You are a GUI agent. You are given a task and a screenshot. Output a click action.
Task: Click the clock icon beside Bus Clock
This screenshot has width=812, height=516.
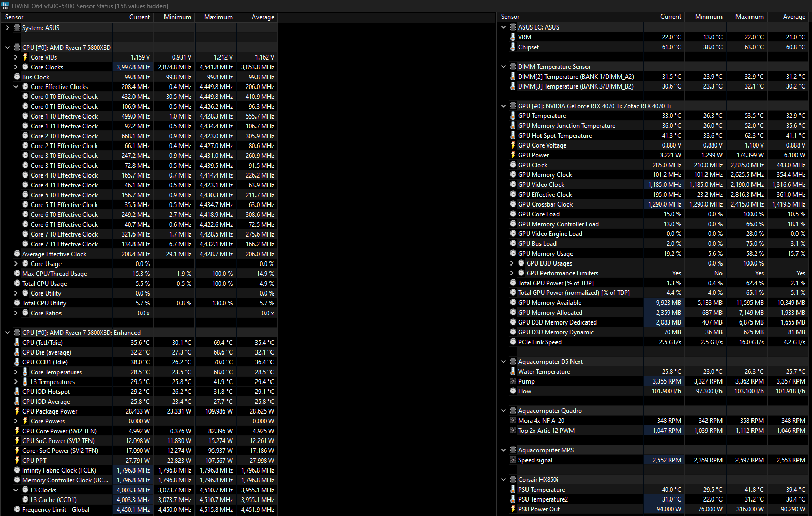(x=17, y=77)
